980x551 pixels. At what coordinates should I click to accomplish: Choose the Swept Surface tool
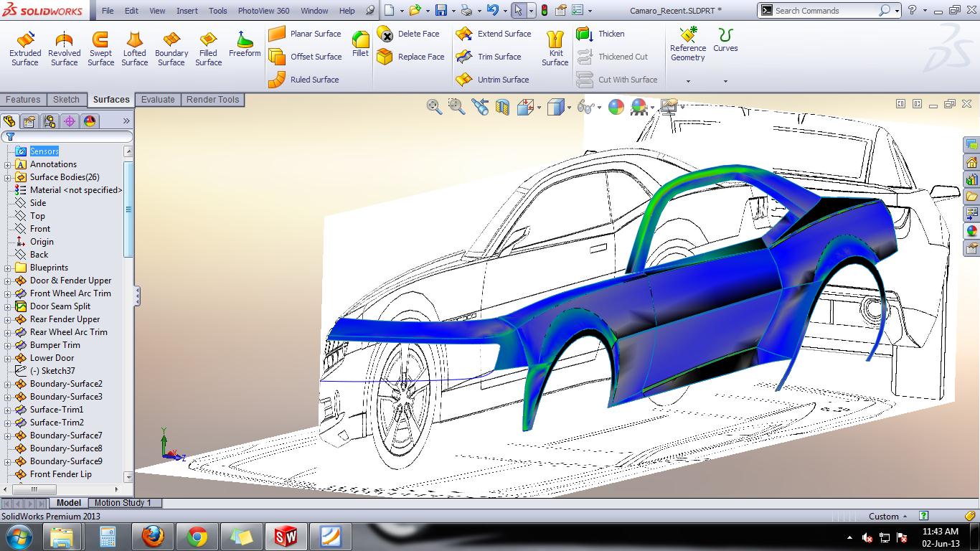(100, 48)
